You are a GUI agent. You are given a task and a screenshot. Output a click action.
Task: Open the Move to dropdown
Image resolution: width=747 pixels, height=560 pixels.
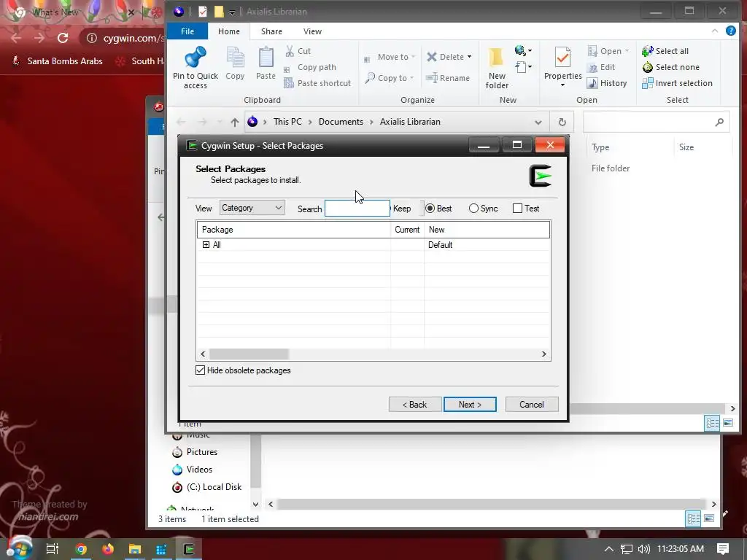(x=390, y=57)
